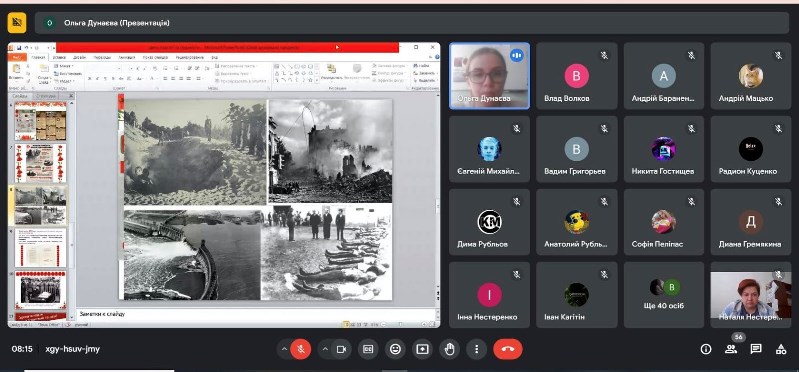Open the 'Ще 40 осіб' participants tile
Image resolution: width=799 pixels, height=372 pixels.
664,295
